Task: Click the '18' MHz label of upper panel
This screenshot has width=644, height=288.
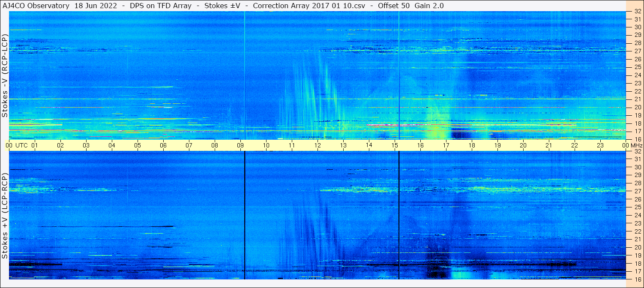Action: click(637, 123)
